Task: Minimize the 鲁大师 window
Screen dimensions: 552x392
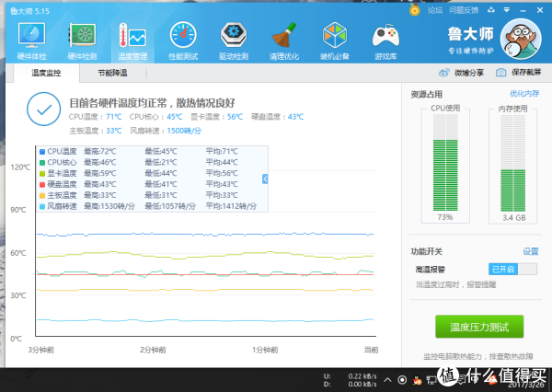Action: click(523, 10)
